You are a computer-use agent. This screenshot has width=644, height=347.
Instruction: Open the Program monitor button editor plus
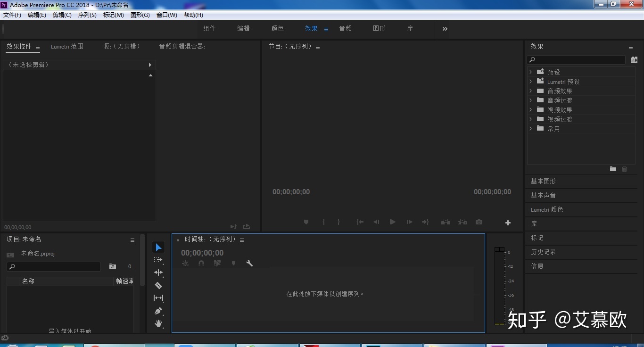click(508, 223)
